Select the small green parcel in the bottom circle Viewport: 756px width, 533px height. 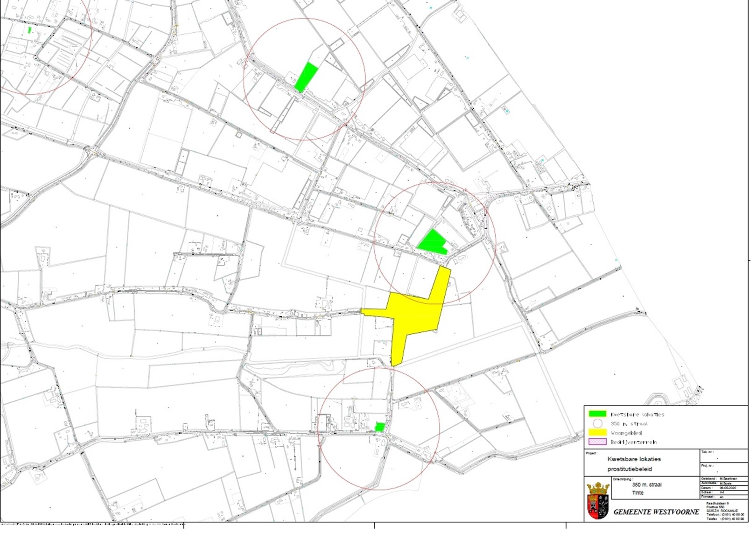tap(380, 427)
